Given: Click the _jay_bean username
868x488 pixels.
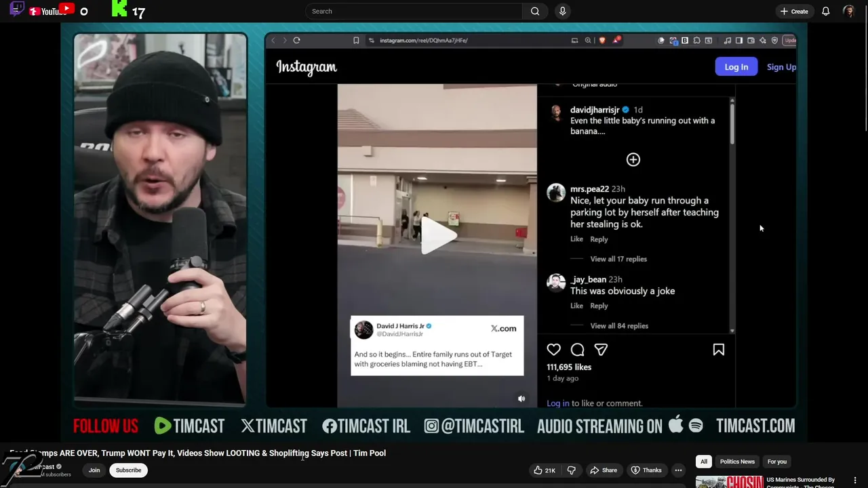Looking at the screenshot, I should pos(588,279).
